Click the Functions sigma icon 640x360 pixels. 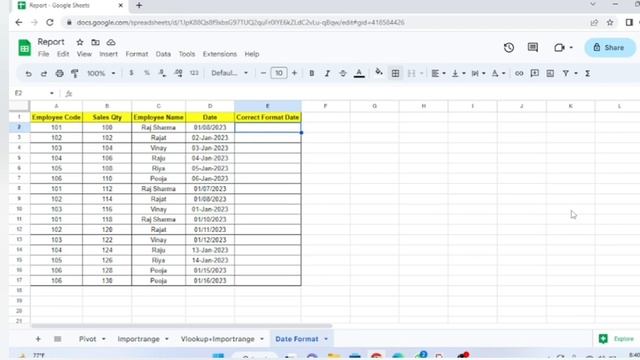click(588, 73)
